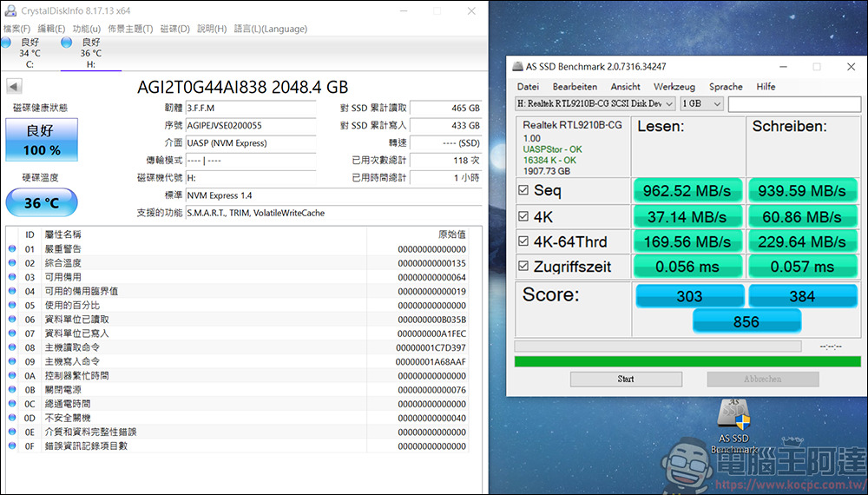Click the blue status dot for attribute 01

tap(12, 248)
